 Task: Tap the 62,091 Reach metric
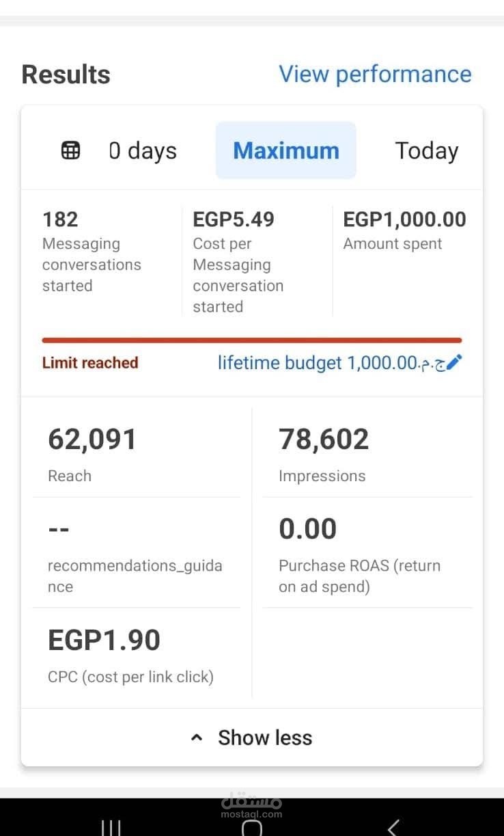pos(137,454)
